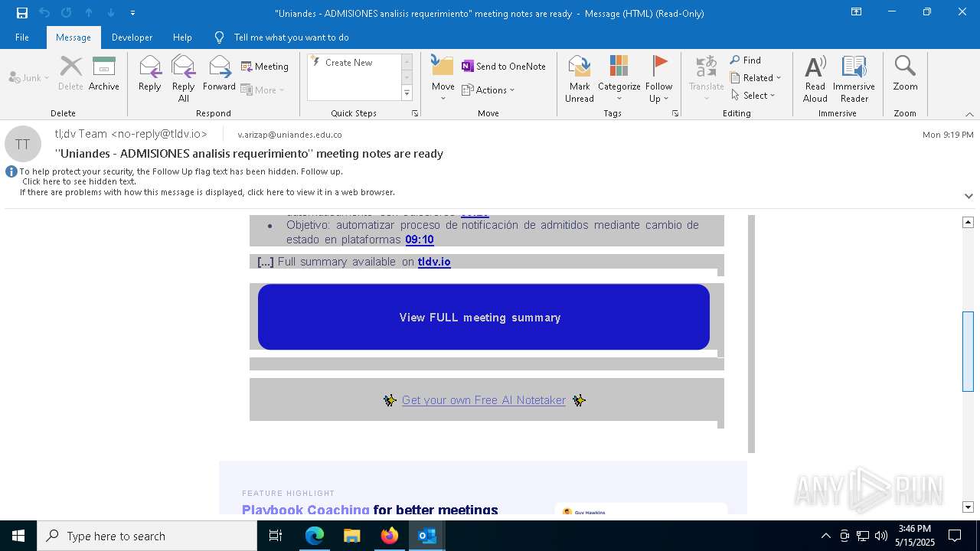Launch Firefox from taskbar
Screen dimensions: 980x551
click(x=389, y=536)
